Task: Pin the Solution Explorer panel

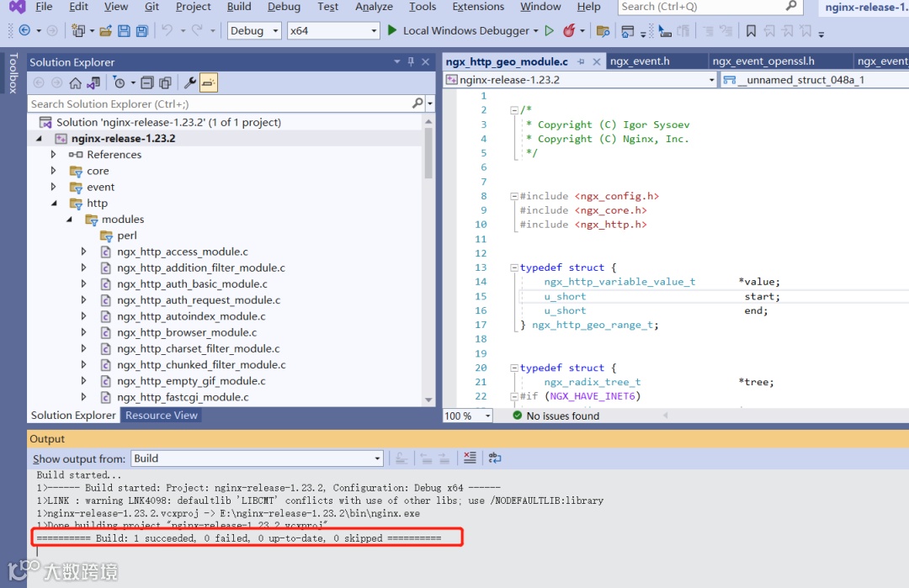Action: pos(411,61)
